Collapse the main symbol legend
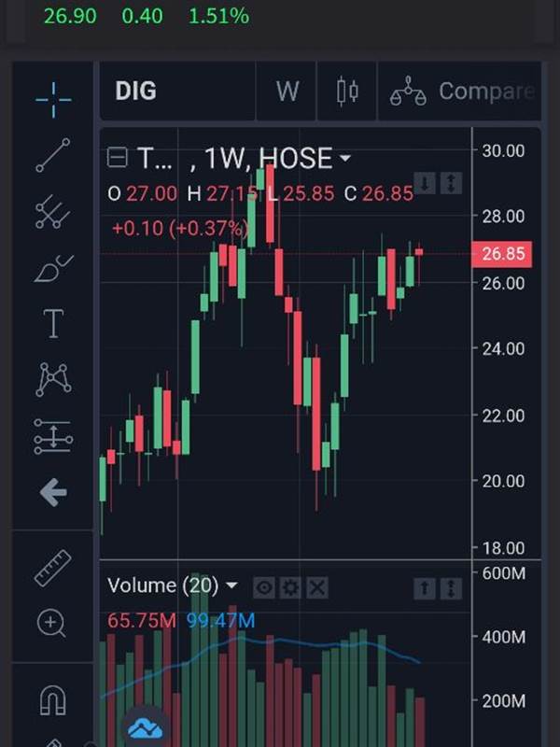Viewport: 560px width, 747px height. [118, 157]
